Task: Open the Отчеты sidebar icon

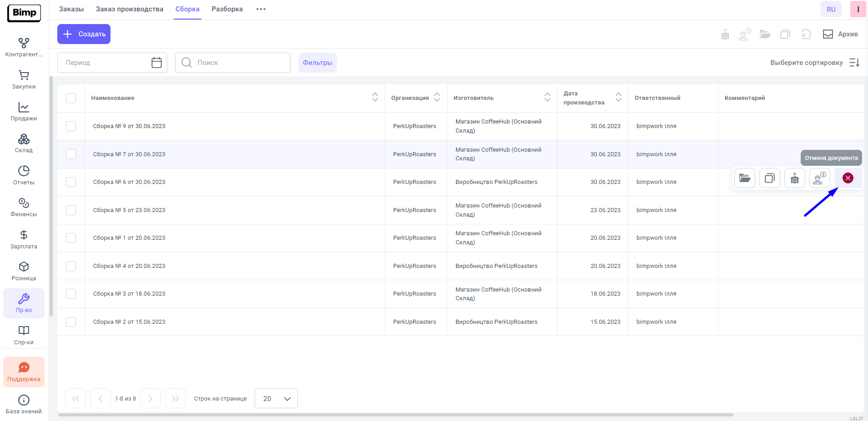Action: (x=24, y=175)
